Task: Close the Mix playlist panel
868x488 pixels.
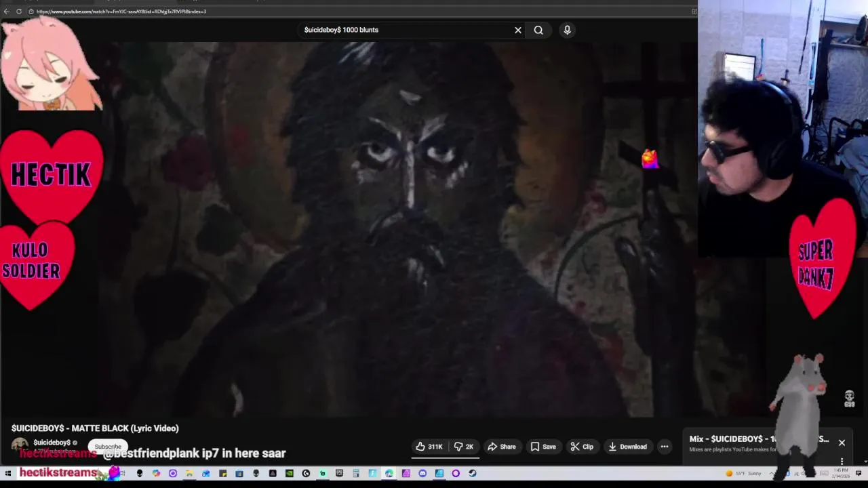Action: tap(842, 443)
